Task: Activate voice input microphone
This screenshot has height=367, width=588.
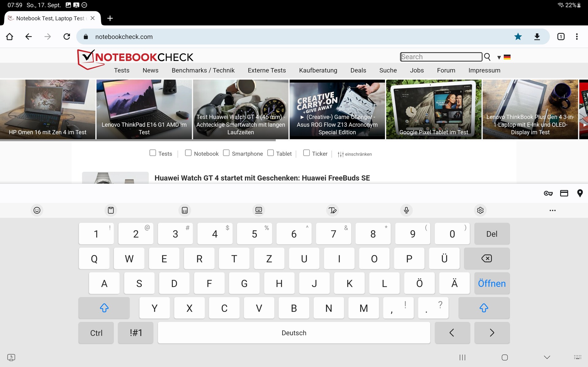Action: (x=406, y=210)
